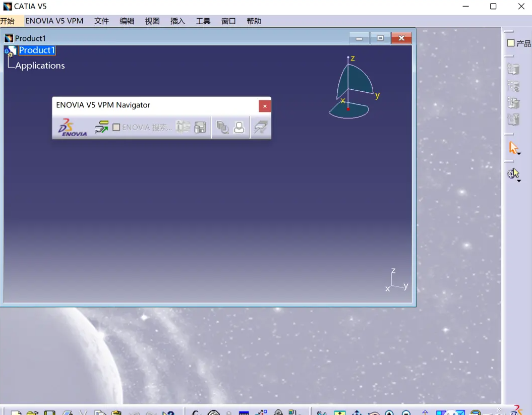Close the ENOVIA V5 VPM Navigator toolbar
The height and width of the screenshot is (415, 532).
pos(265,106)
